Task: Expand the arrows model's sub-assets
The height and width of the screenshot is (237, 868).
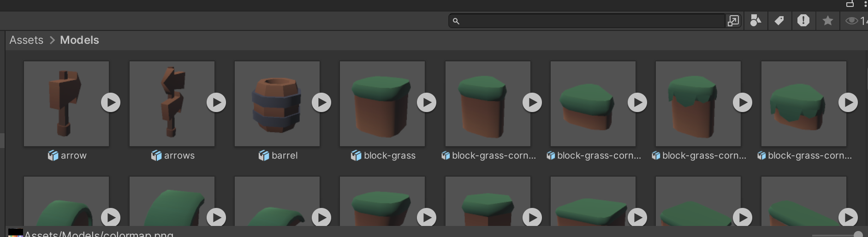Action: click(216, 102)
